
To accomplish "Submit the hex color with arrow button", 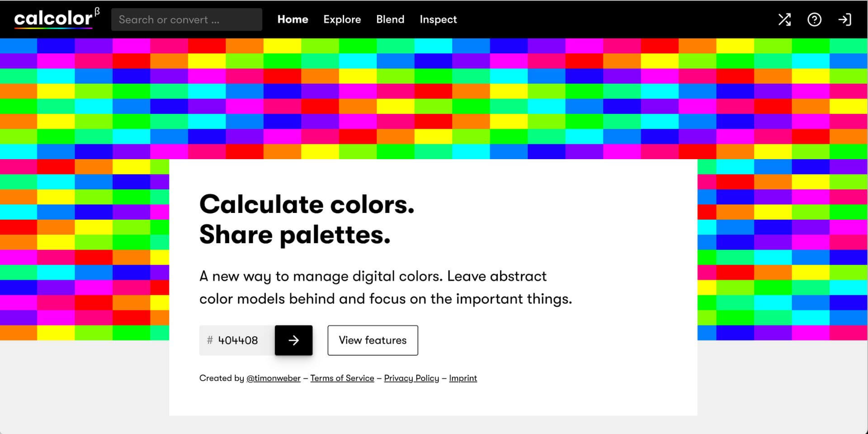I will (293, 340).
